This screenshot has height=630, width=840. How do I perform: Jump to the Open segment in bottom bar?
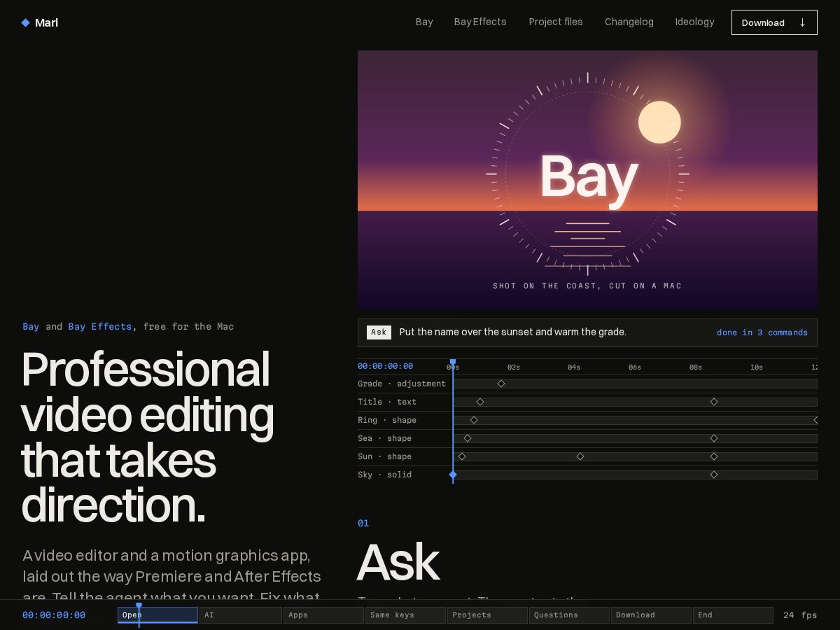click(157, 615)
